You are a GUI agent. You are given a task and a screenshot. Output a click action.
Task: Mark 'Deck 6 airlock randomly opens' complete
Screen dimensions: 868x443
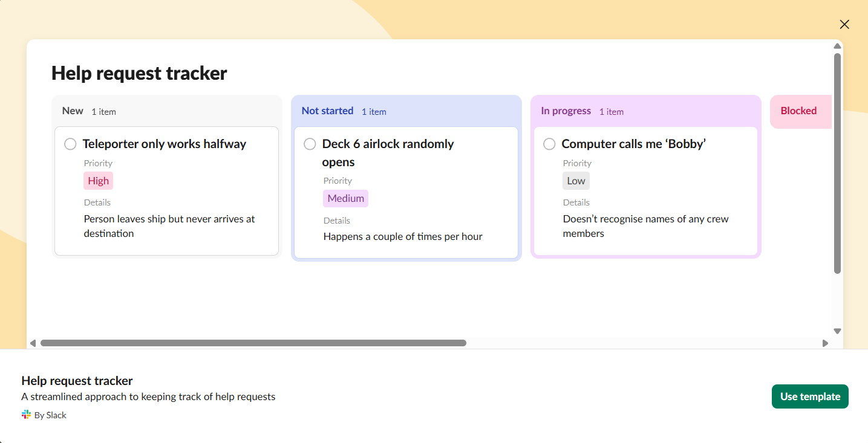pyautogui.click(x=310, y=144)
